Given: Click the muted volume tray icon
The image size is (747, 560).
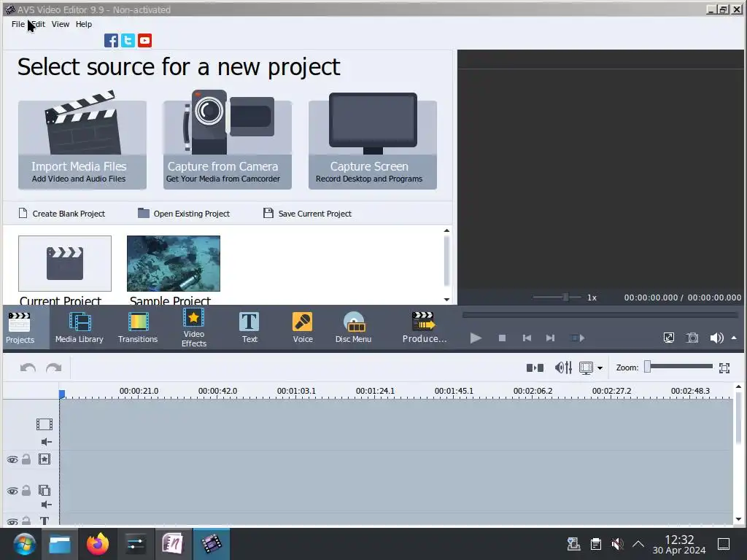Looking at the screenshot, I should pos(617,544).
